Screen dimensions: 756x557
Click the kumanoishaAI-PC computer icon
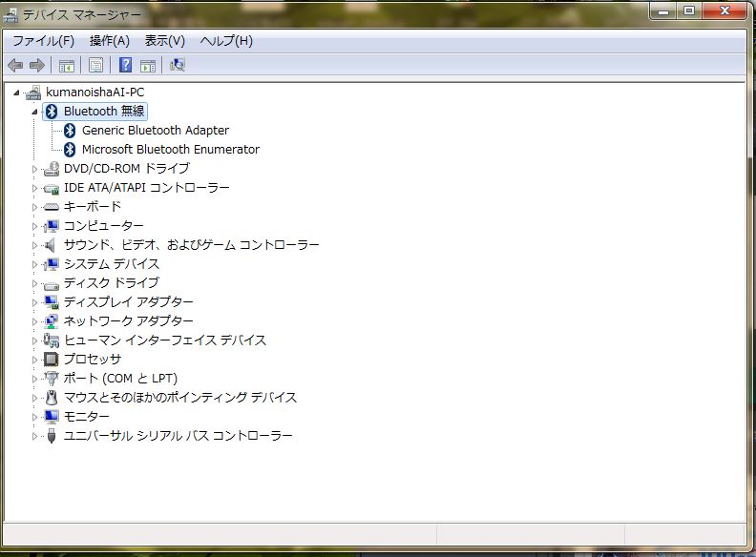coord(33,92)
